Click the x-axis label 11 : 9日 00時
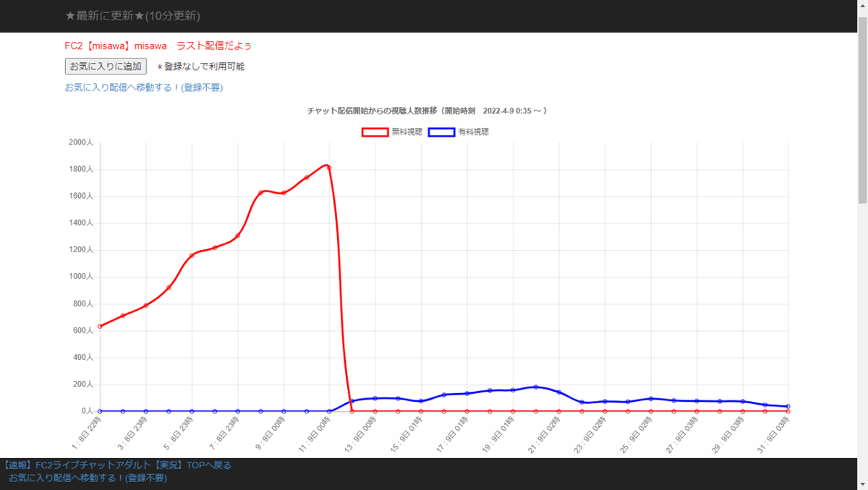868x490 pixels. [315, 433]
